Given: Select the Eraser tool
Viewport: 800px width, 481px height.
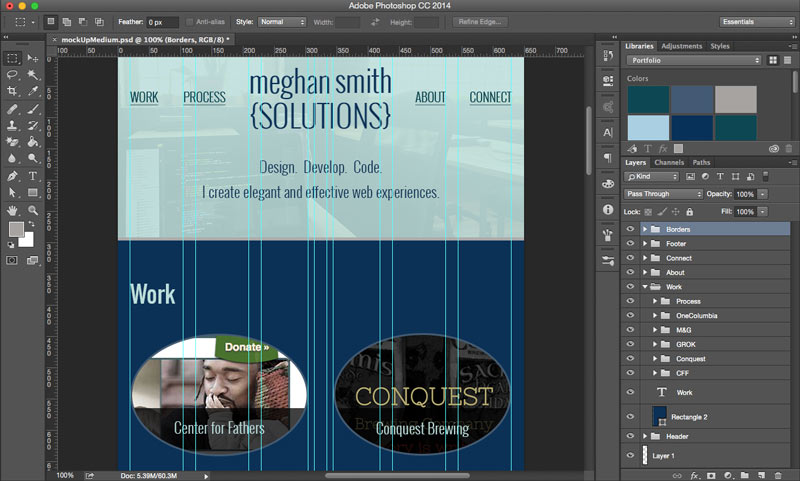Looking at the screenshot, I should click(12, 142).
